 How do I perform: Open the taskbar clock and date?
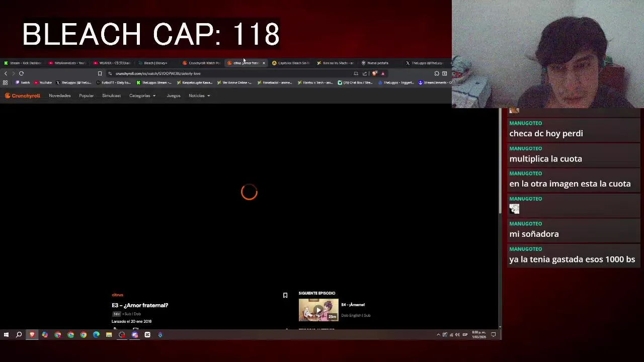(x=478, y=335)
